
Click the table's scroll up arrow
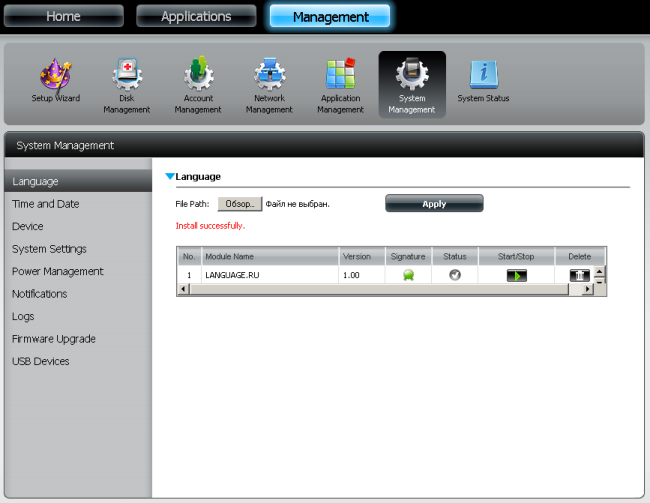point(599,272)
